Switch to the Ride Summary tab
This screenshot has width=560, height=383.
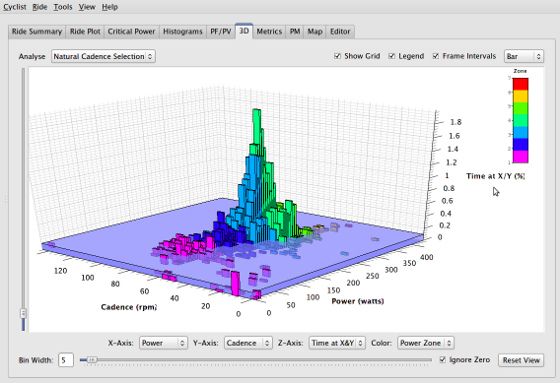(x=37, y=31)
